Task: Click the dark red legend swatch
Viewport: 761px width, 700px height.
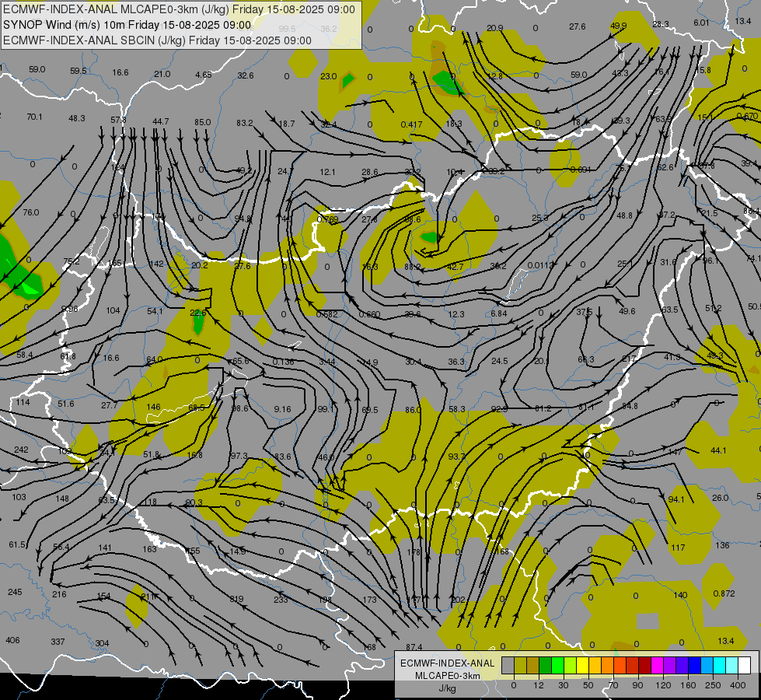Action: (644, 666)
